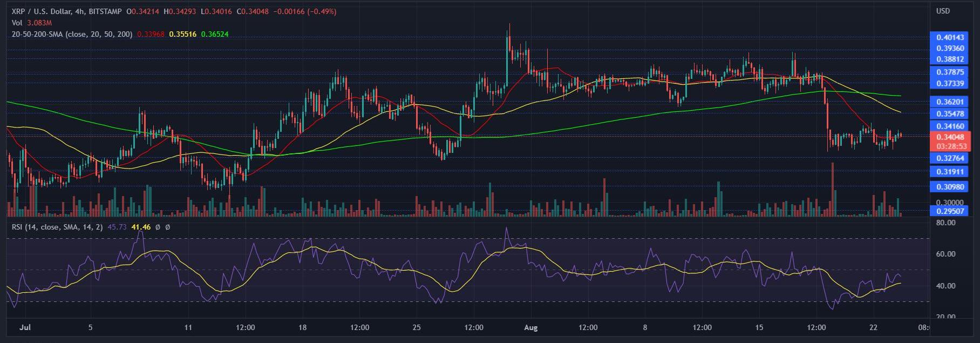Click the Jul label on time axis
The image size is (980, 343).
[24, 327]
